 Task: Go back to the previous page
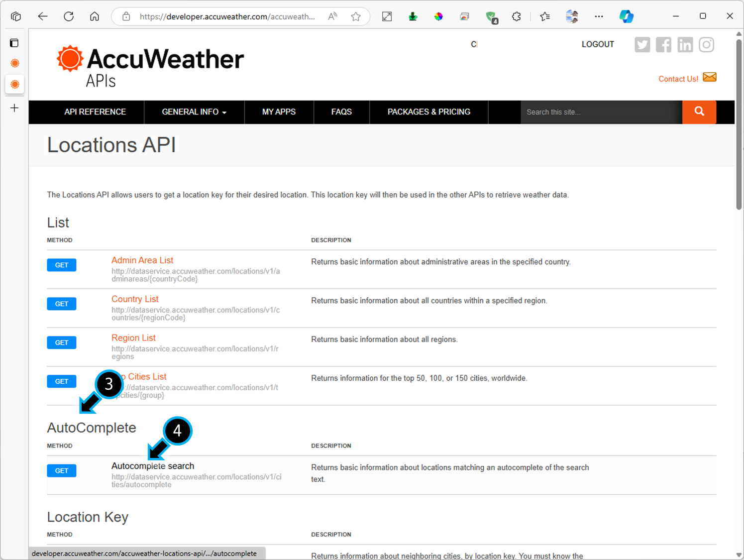(x=43, y=16)
